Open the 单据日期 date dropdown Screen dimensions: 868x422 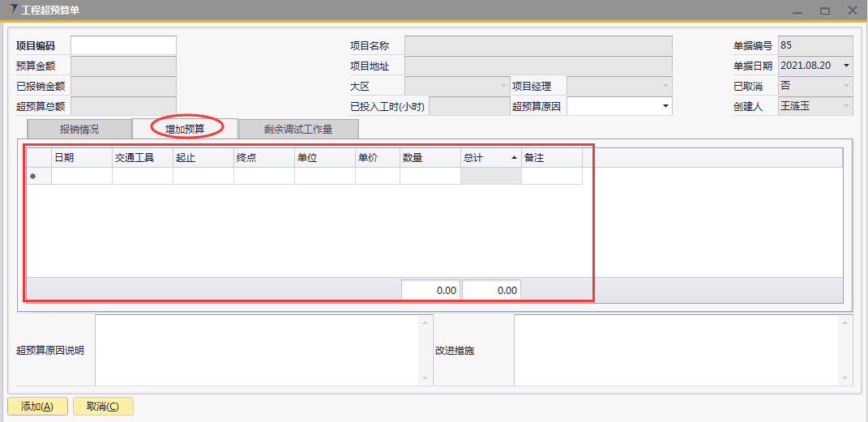tap(846, 66)
